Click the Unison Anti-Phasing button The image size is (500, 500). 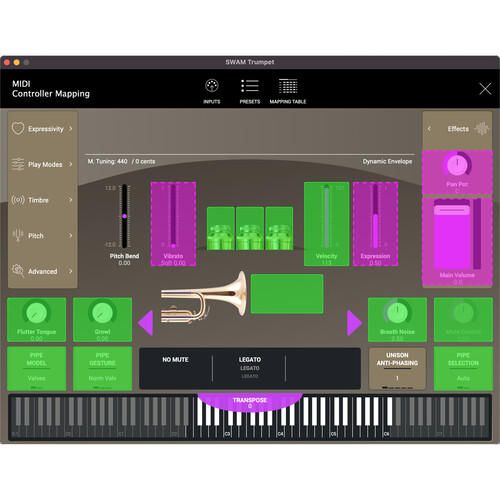click(x=397, y=368)
